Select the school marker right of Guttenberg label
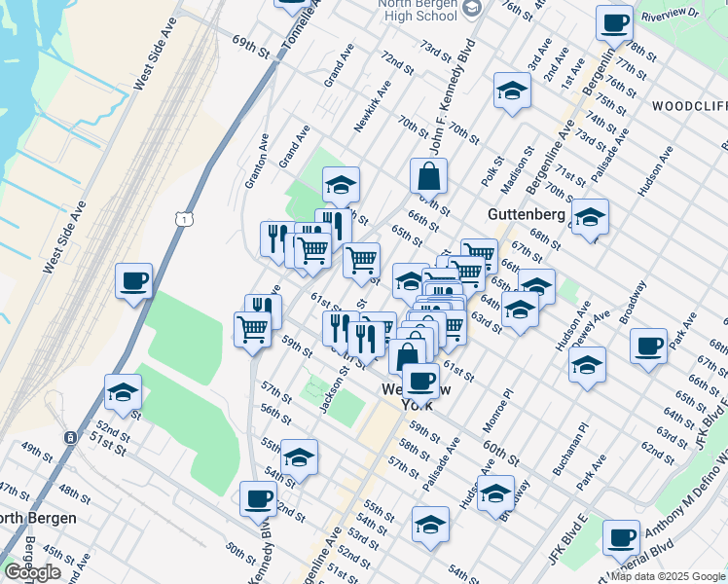Screen dimensions: 728x584 pos(590,218)
